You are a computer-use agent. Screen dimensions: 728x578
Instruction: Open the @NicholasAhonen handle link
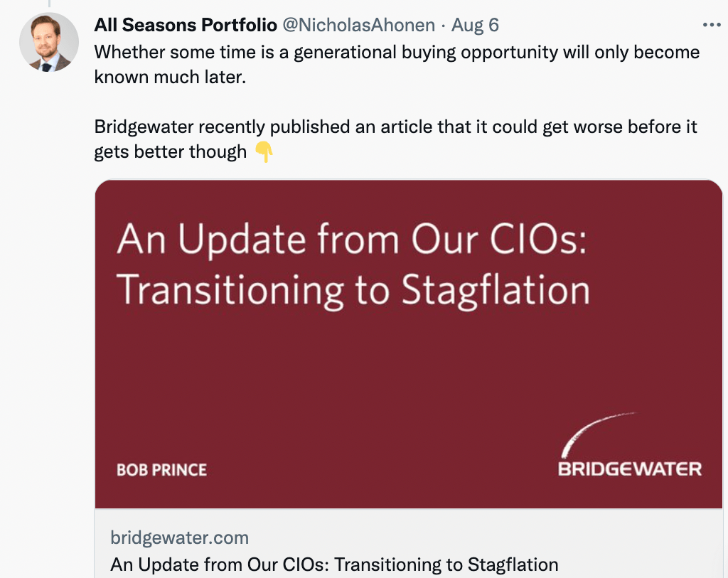pyautogui.click(x=358, y=25)
